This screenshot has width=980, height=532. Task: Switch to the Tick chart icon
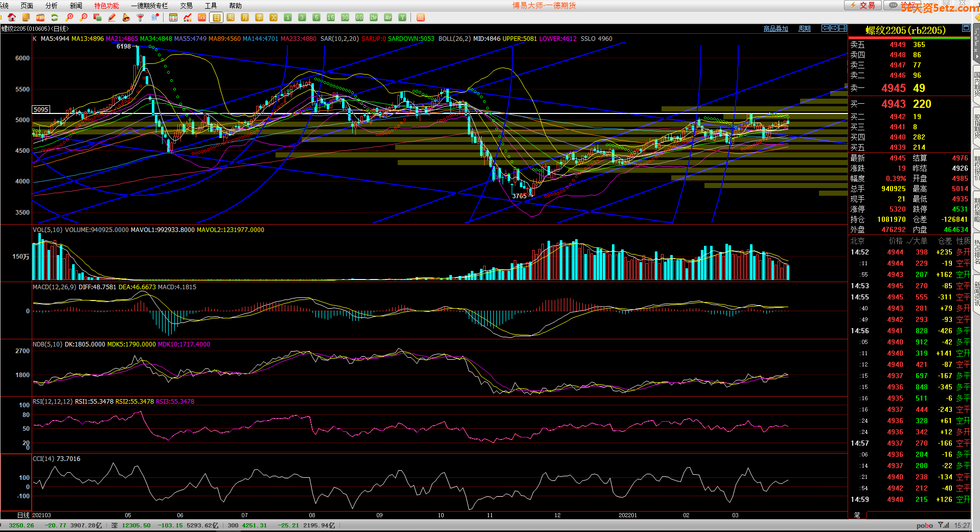coord(202,17)
